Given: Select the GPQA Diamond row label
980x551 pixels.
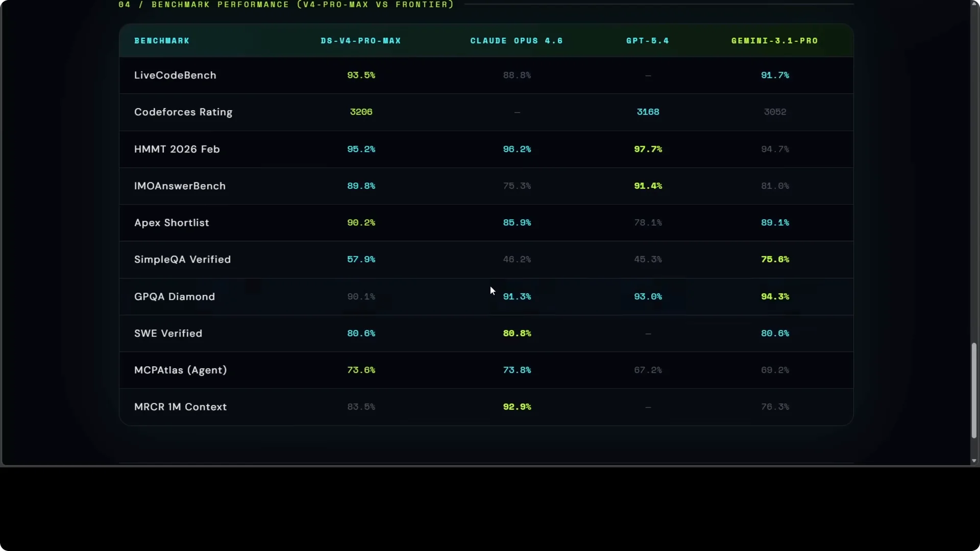Looking at the screenshot, I should point(175,296).
